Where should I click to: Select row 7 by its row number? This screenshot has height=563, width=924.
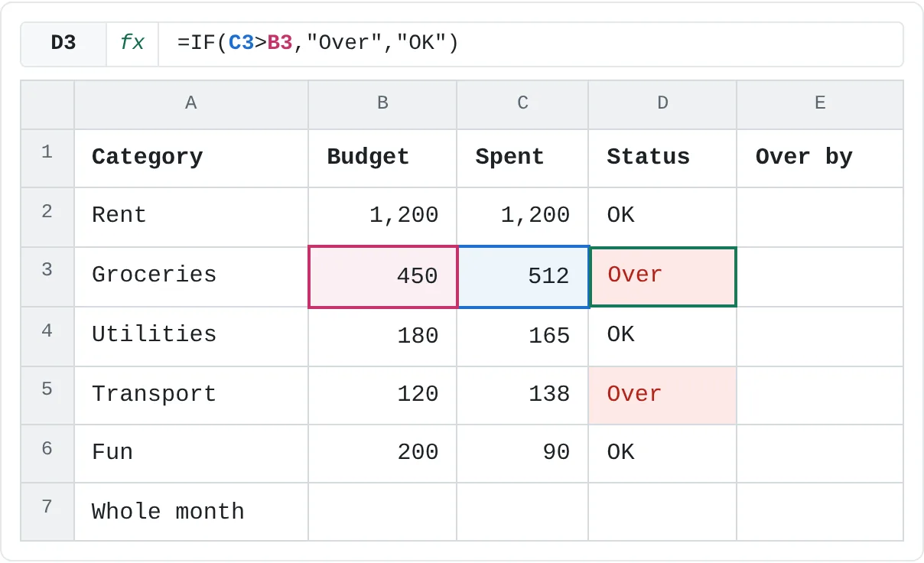click(x=47, y=511)
